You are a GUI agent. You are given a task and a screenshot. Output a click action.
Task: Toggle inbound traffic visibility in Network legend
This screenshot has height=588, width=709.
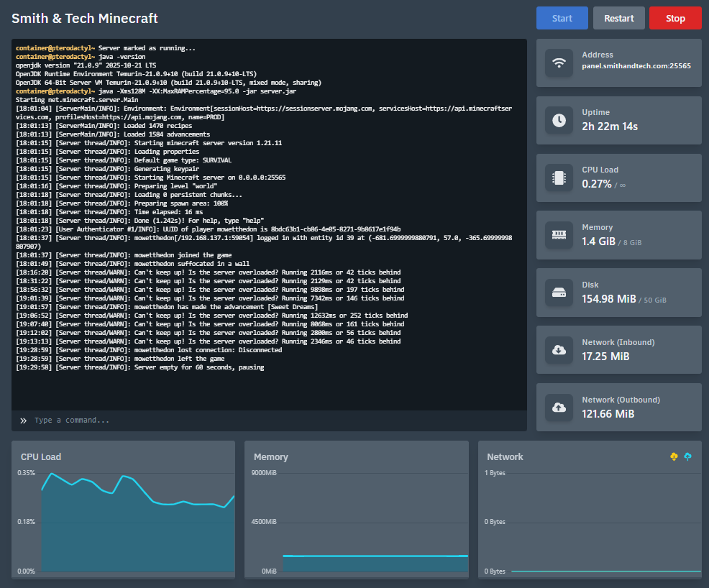(x=674, y=456)
